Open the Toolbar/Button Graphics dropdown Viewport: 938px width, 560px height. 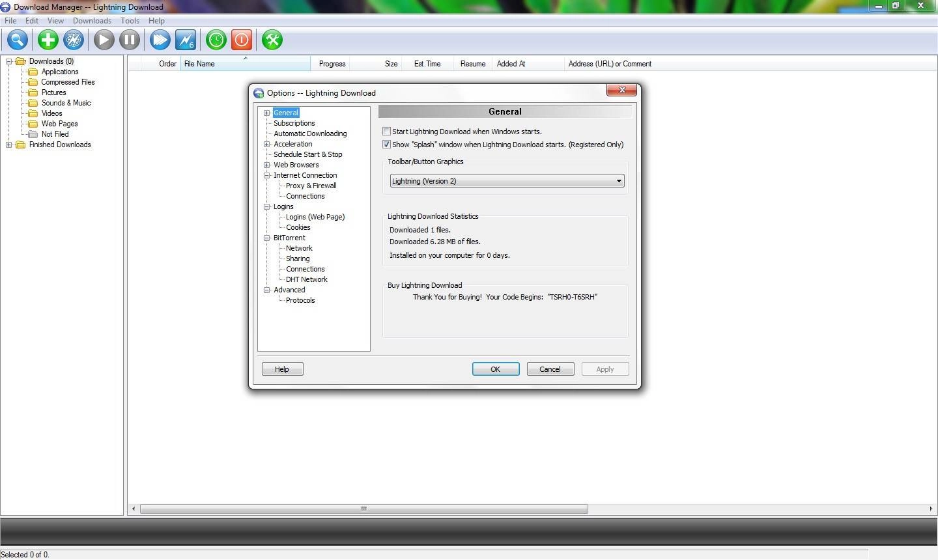pyautogui.click(x=507, y=181)
